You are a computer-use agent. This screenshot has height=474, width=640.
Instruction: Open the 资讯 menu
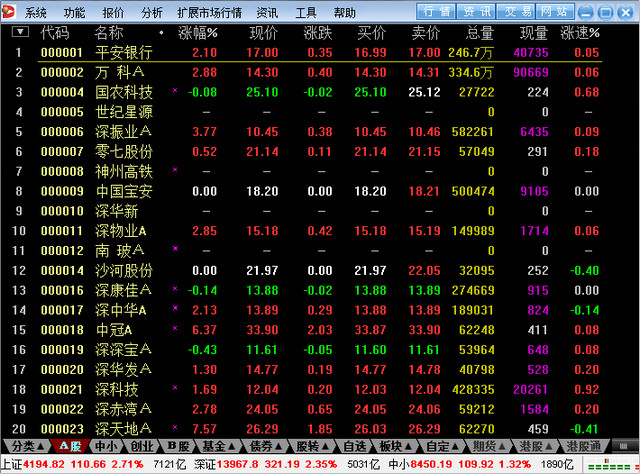[x=267, y=13]
